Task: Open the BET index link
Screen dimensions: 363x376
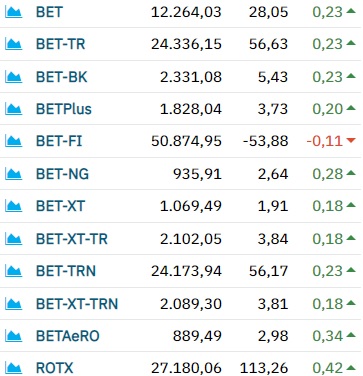Action: click(x=49, y=12)
